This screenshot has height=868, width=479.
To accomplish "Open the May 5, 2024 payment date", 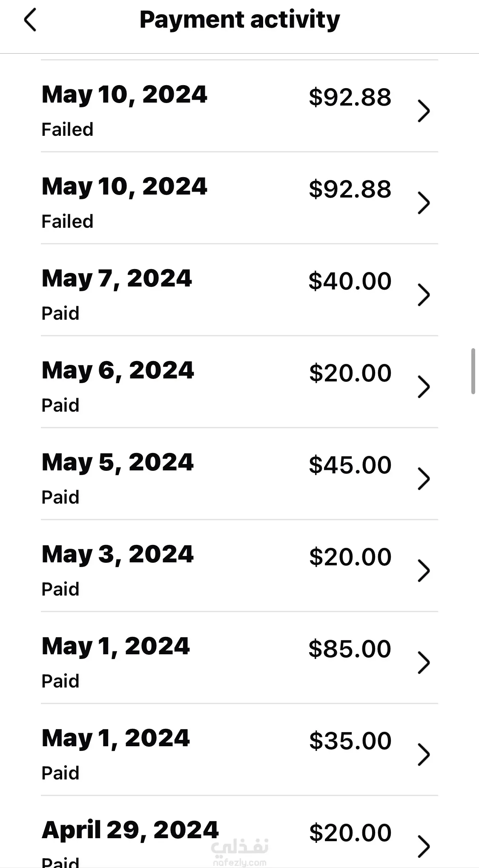I will point(118,463).
